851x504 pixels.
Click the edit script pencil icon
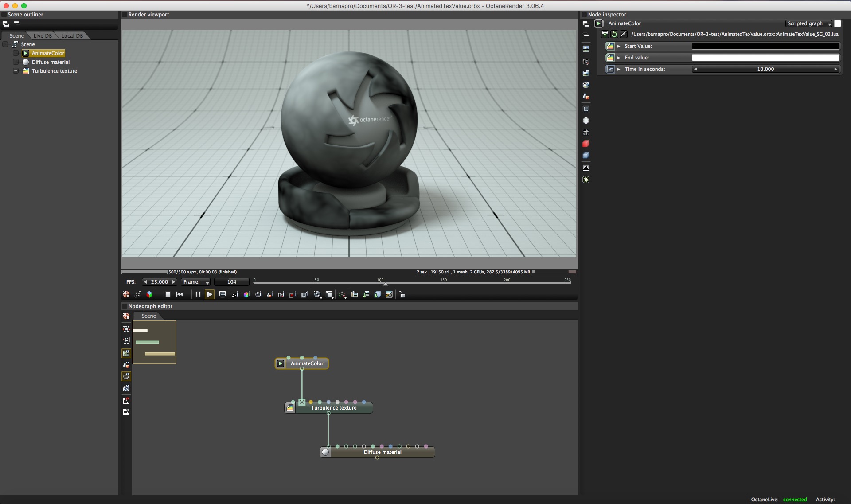[x=623, y=34]
